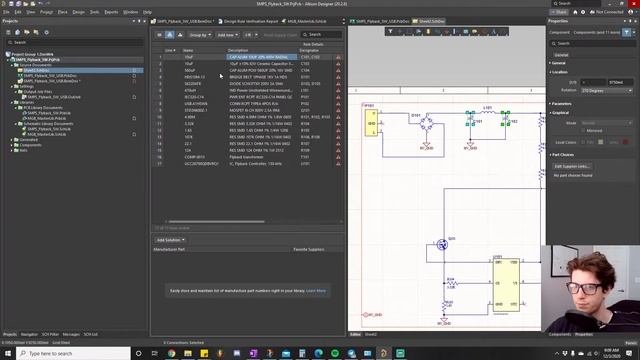Click the gear icon in Projects panel toolbar

click(47, 32)
